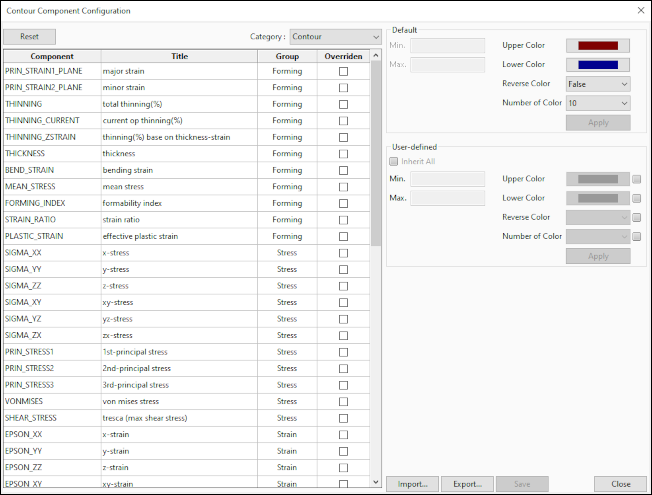
Task: Click the Group column header
Action: (287, 56)
